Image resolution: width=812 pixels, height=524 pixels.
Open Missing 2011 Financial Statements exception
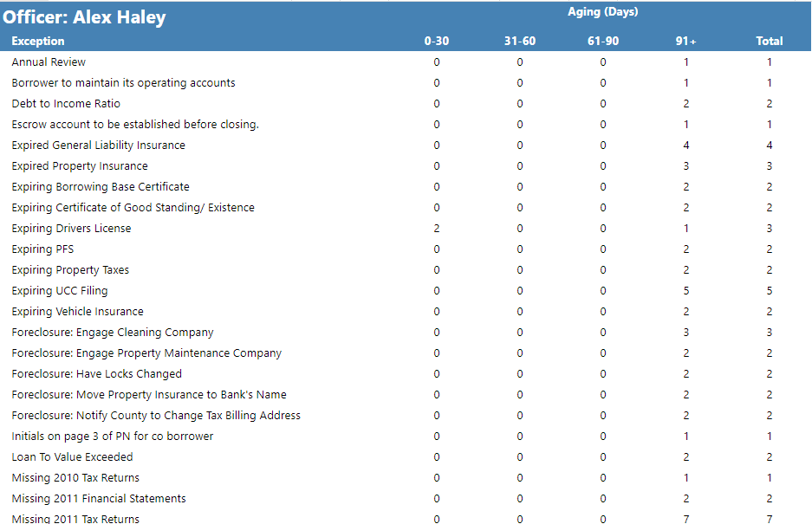tap(99, 499)
